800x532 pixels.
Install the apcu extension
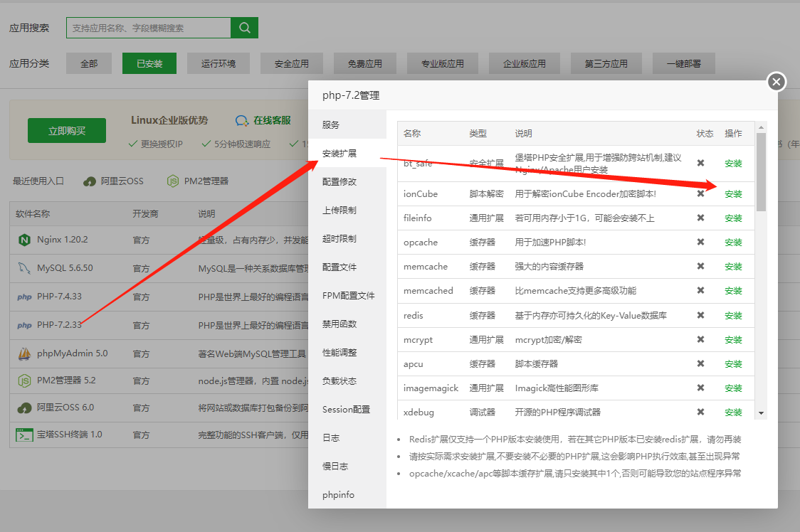click(x=733, y=363)
